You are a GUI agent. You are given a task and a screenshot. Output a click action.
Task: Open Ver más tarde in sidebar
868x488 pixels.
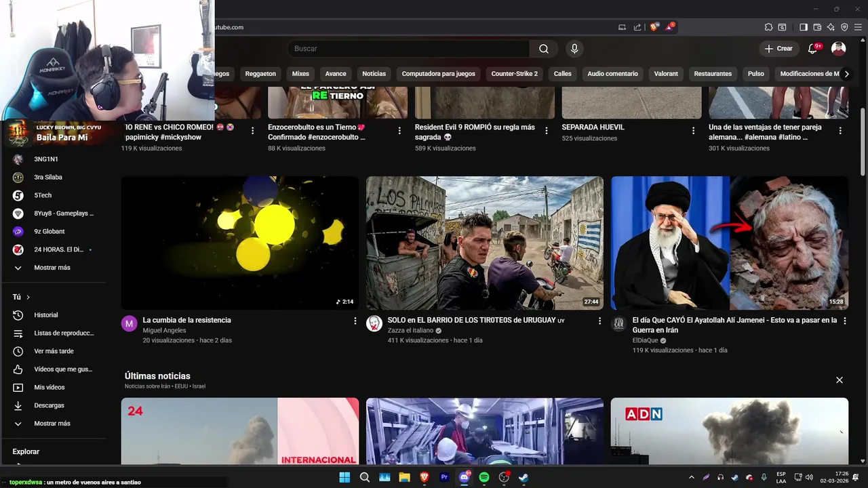[53, 351]
